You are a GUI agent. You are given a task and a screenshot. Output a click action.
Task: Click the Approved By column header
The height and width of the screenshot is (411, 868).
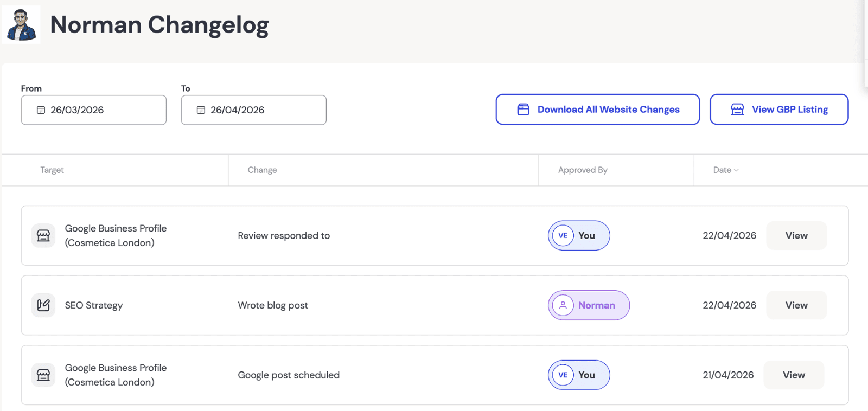(583, 170)
